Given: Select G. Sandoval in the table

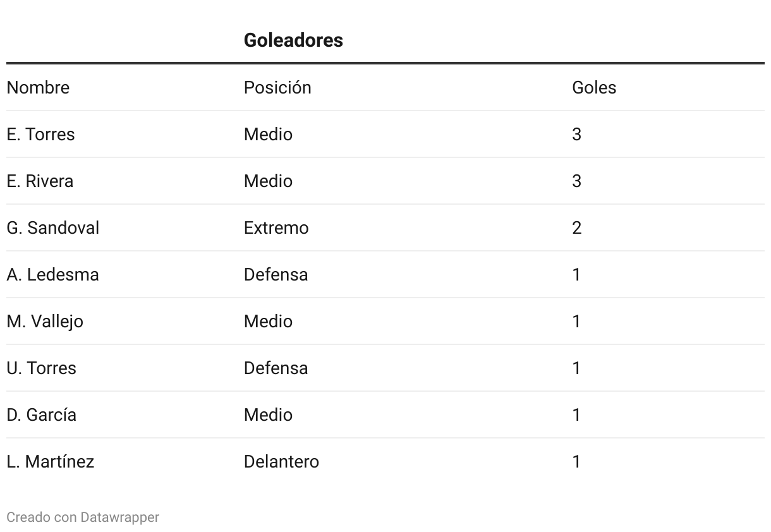Looking at the screenshot, I should click(53, 227).
